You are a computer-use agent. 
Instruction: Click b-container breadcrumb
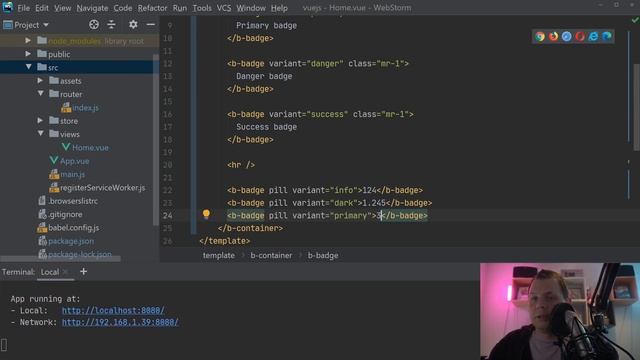(271, 256)
